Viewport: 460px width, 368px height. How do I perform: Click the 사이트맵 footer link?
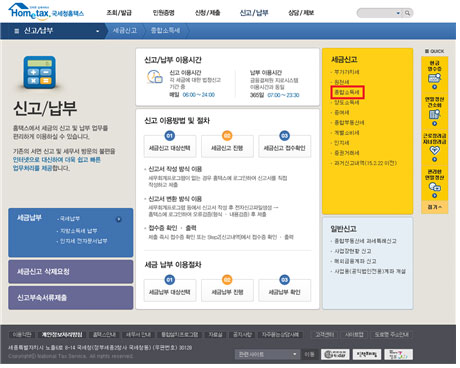354,334
